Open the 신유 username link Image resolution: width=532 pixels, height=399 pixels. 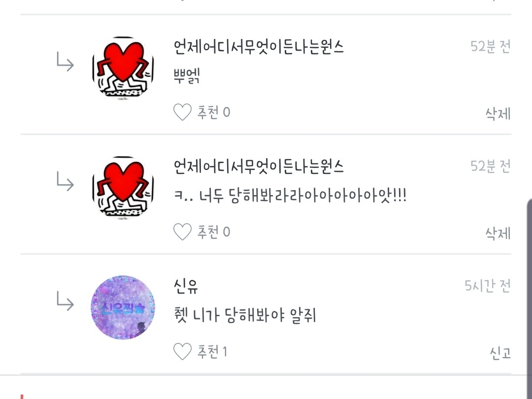186,286
